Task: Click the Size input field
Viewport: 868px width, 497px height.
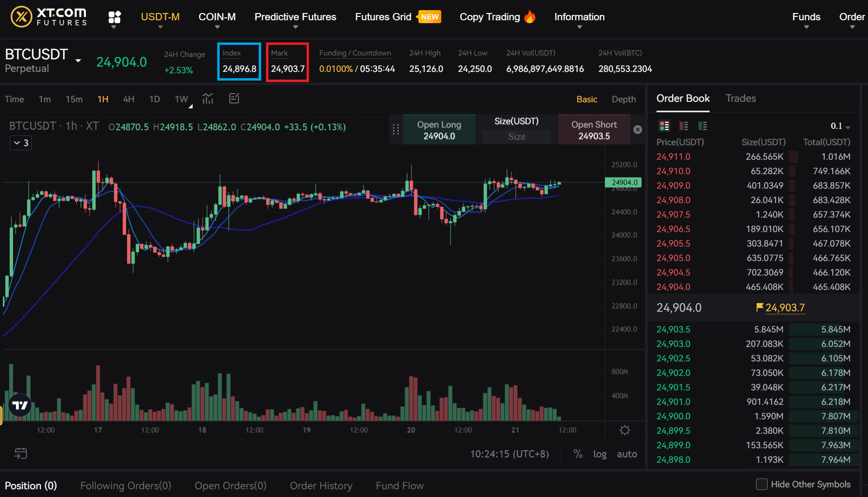Action: pos(517,137)
